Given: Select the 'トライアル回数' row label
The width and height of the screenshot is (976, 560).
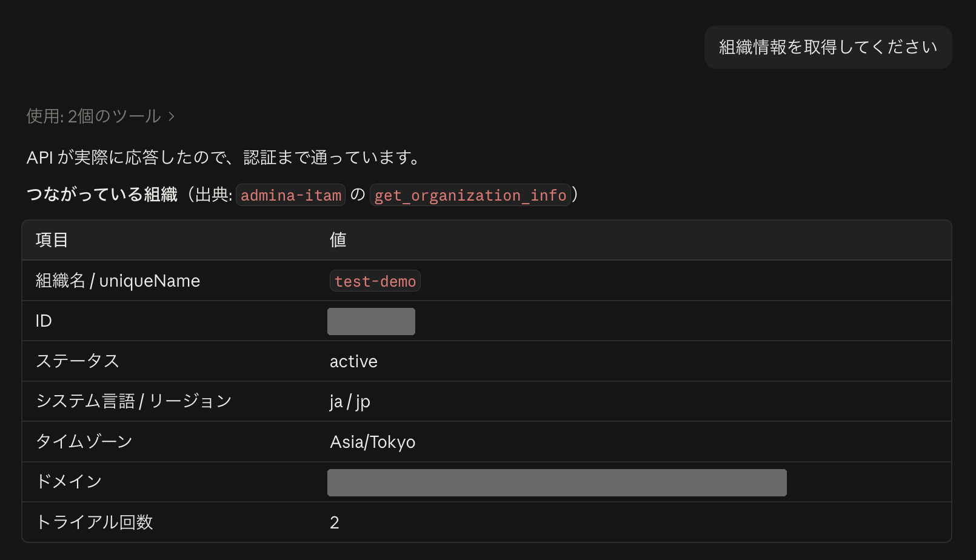Looking at the screenshot, I should point(95,522).
